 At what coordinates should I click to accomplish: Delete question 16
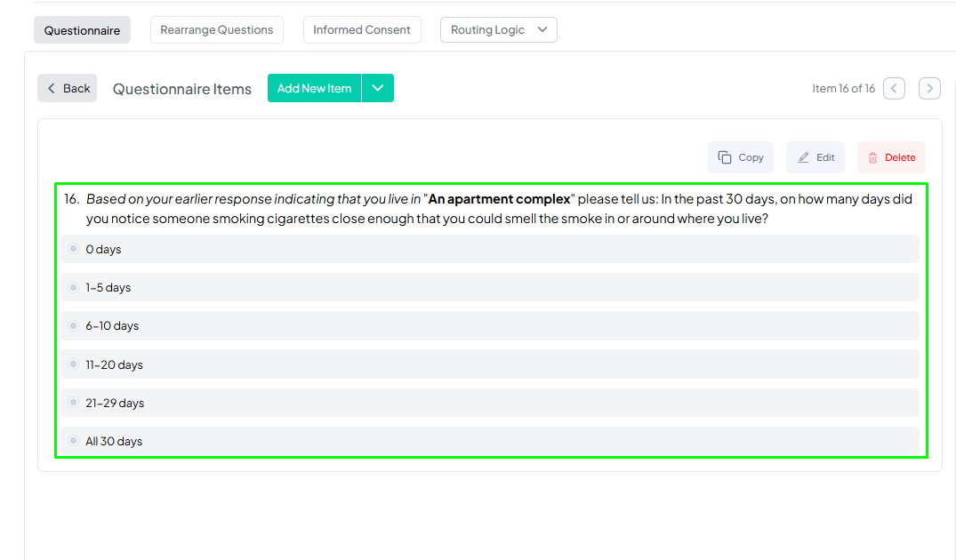coord(891,157)
